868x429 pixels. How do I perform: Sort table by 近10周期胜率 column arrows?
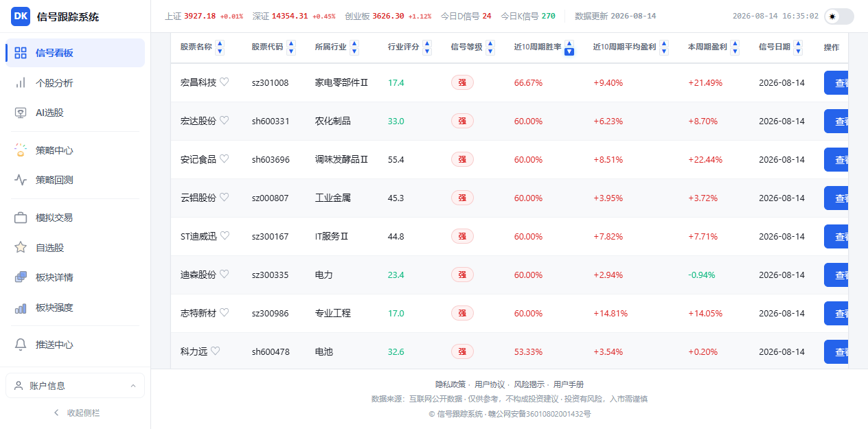click(x=569, y=47)
